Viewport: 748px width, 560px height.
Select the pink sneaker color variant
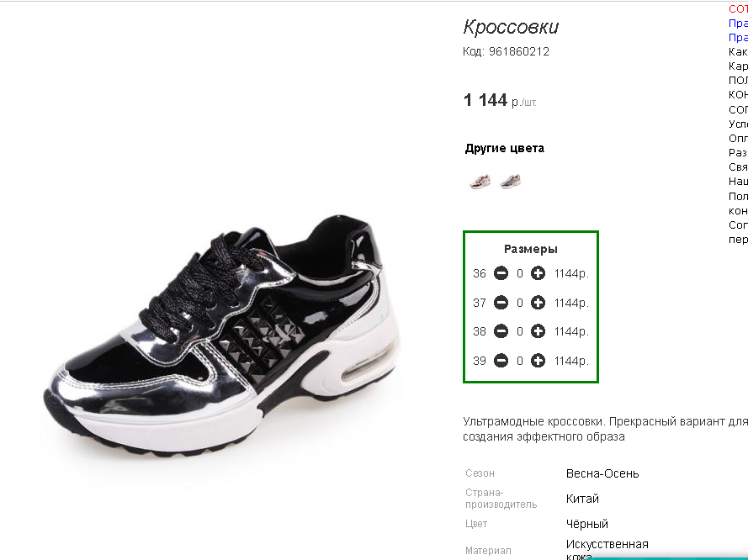[x=480, y=182]
